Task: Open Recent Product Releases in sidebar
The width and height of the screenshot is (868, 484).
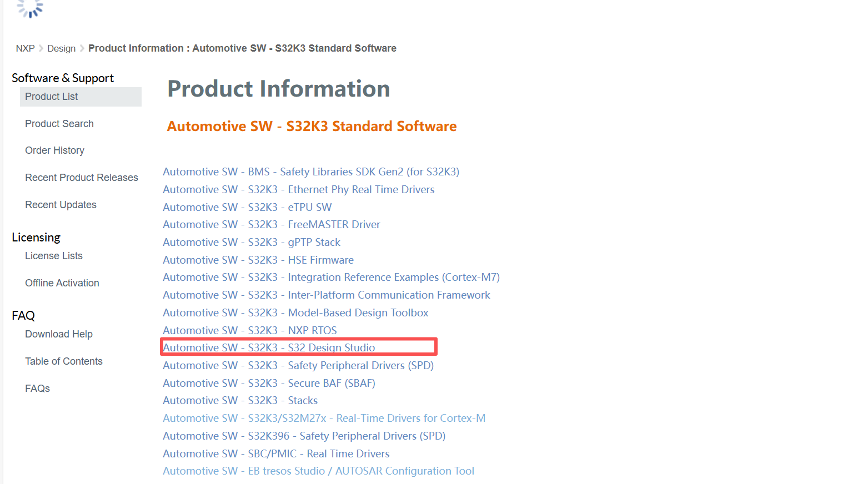Action: 82,178
